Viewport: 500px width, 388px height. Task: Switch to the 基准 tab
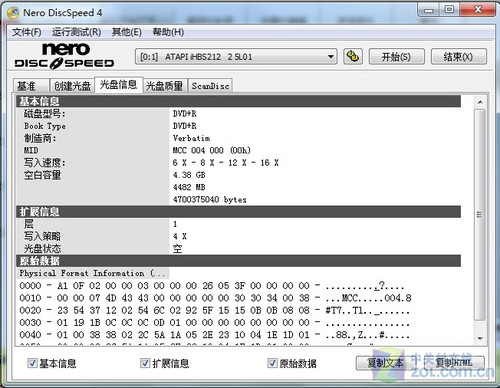(31, 86)
